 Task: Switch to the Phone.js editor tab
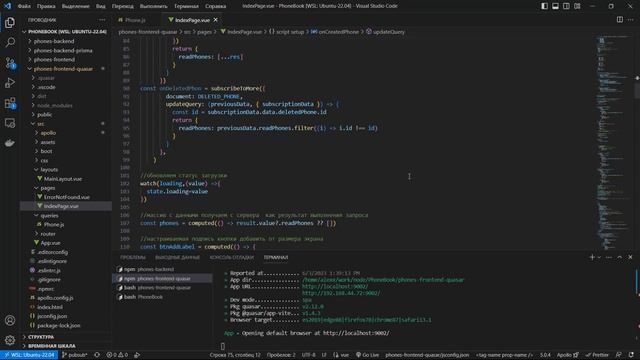(136, 20)
